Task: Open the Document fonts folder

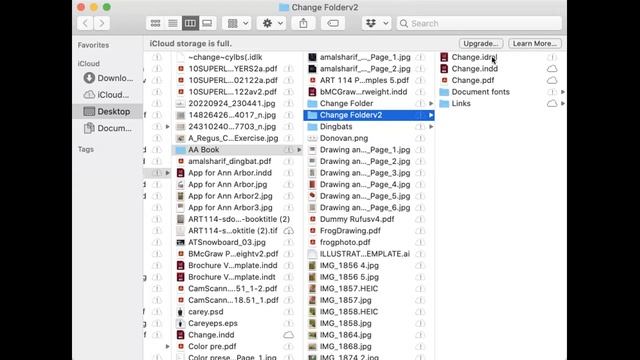Action: [x=480, y=92]
